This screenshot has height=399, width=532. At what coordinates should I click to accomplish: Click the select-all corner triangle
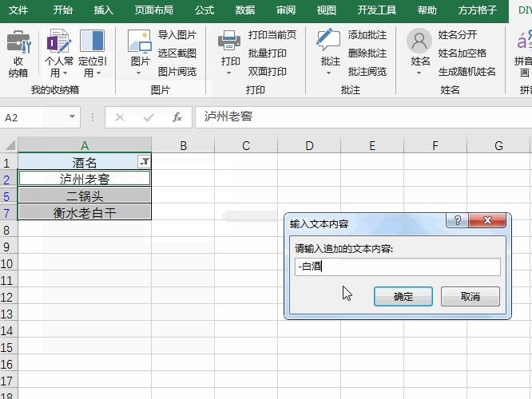pyautogui.click(x=10, y=145)
